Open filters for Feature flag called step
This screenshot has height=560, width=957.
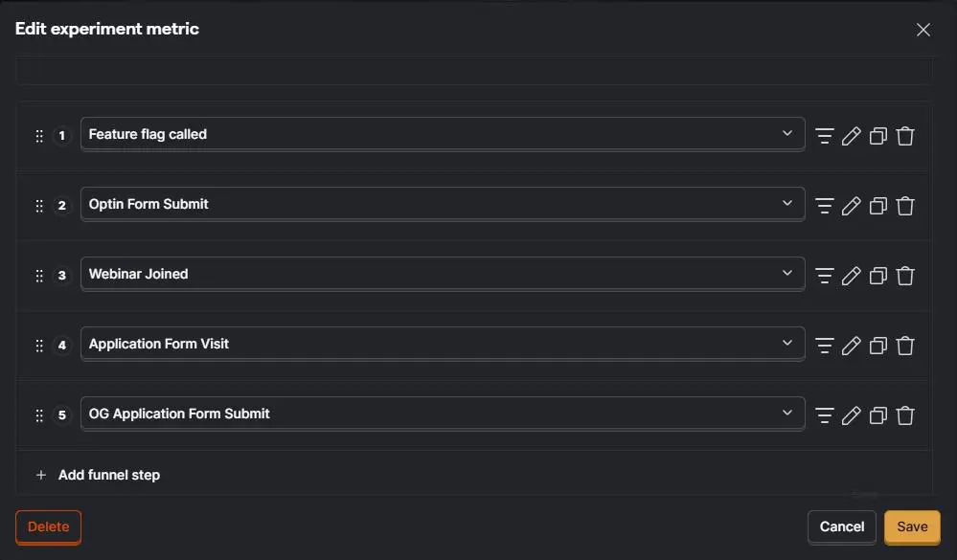(x=825, y=135)
